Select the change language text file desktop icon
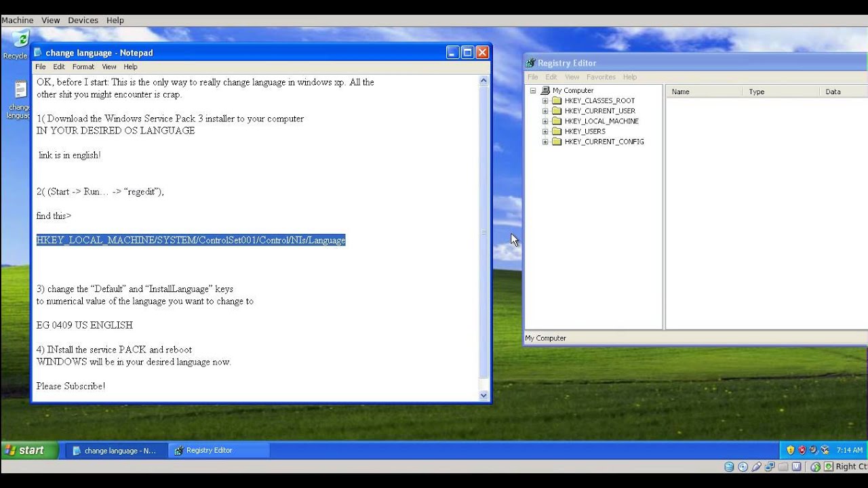 (x=20, y=90)
